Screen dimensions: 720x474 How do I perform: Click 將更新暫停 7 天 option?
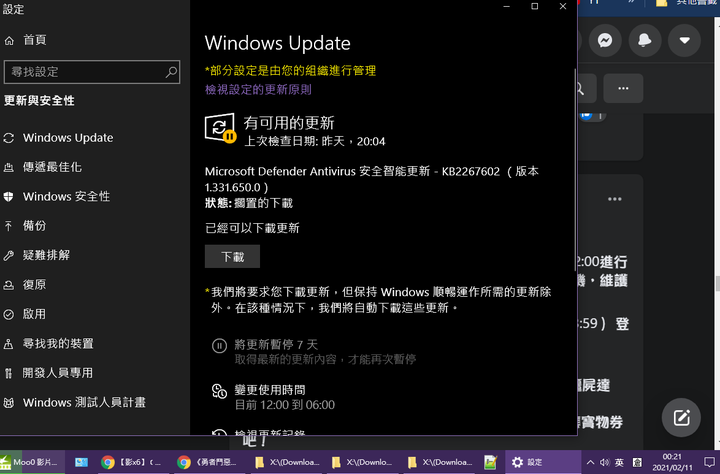[x=276, y=344]
